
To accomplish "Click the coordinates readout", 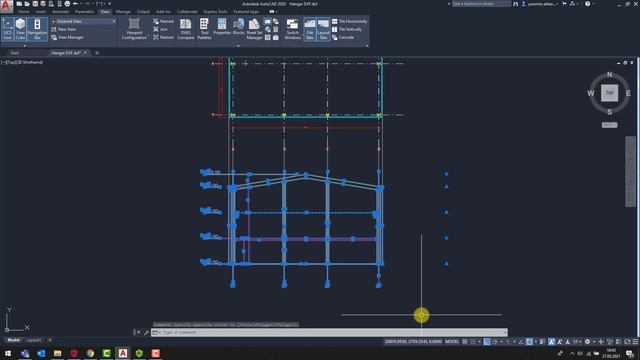I will point(413,342).
